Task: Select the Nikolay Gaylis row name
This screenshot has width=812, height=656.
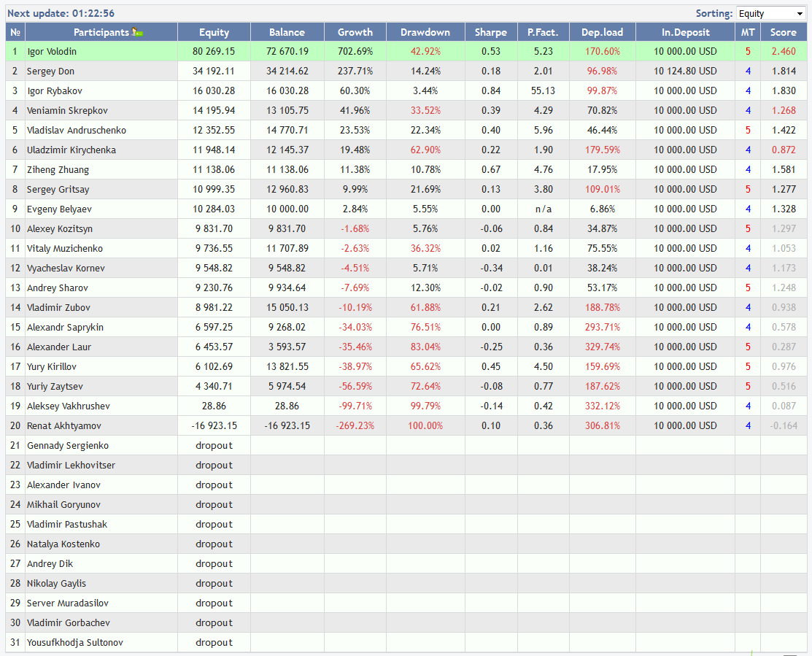Action: pyautogui.click(x=56, y=582)
